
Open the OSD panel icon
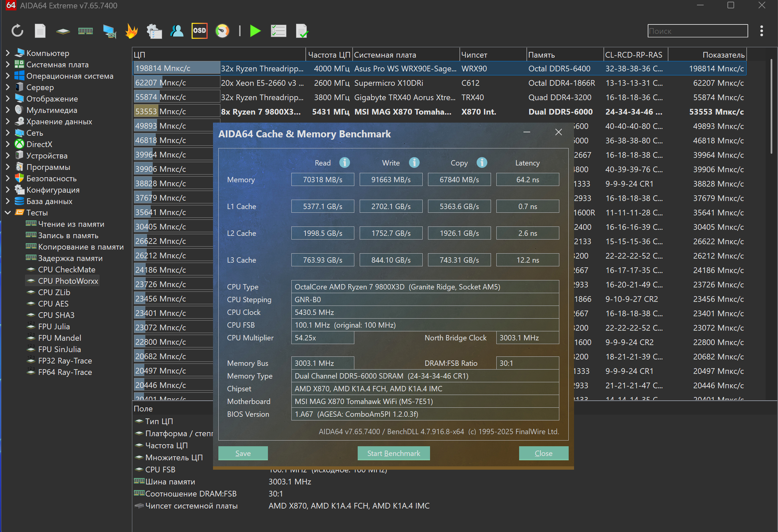[x=199, y=31]
